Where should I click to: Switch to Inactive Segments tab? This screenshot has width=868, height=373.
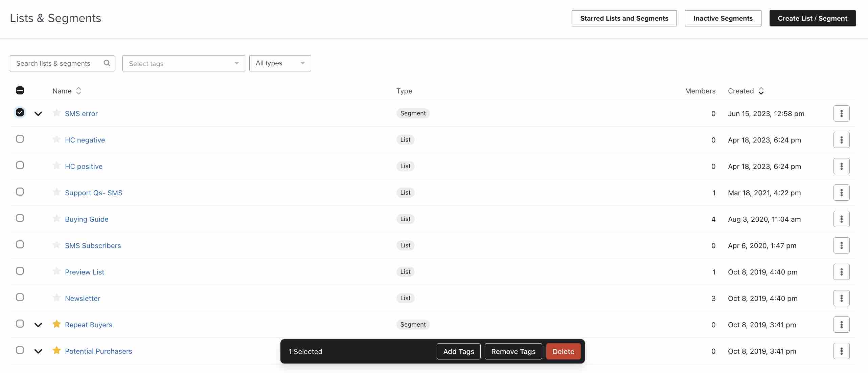723,18
